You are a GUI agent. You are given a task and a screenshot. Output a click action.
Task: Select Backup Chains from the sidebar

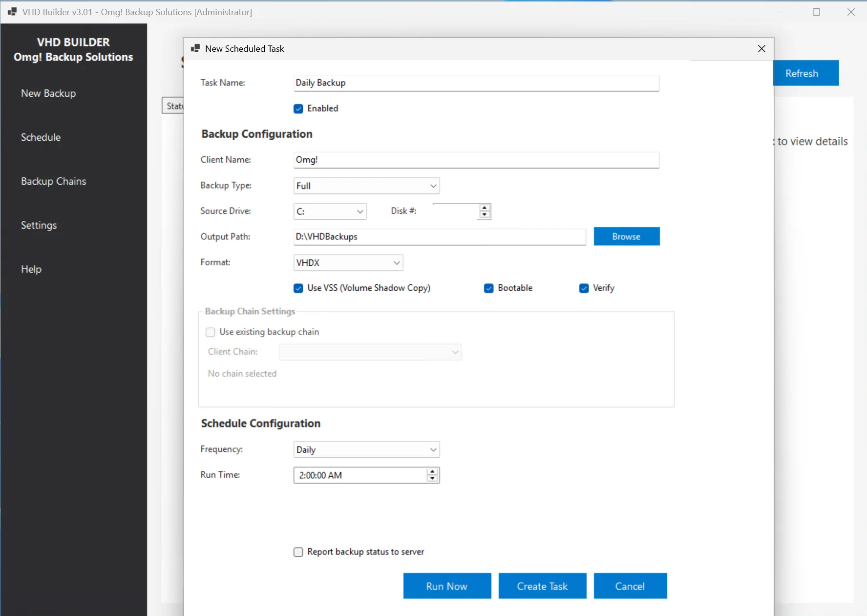click(54, 181)
